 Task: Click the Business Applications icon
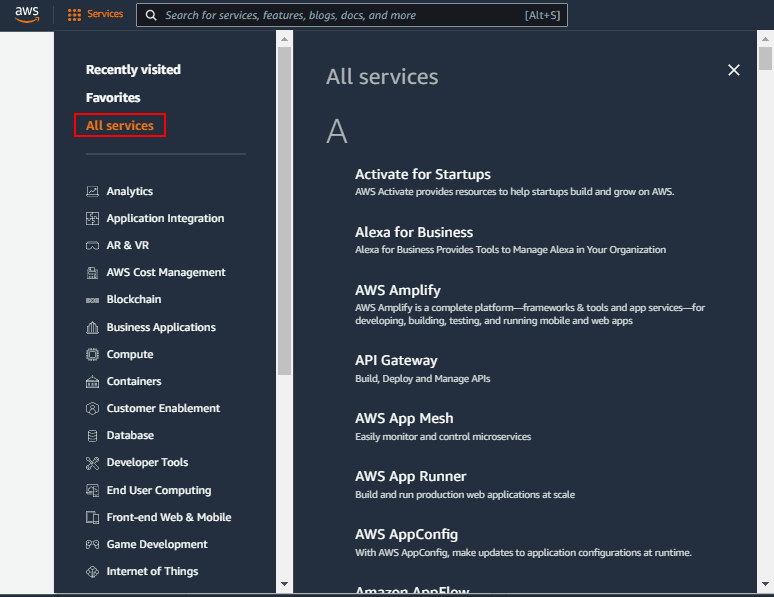coord(92,327)
